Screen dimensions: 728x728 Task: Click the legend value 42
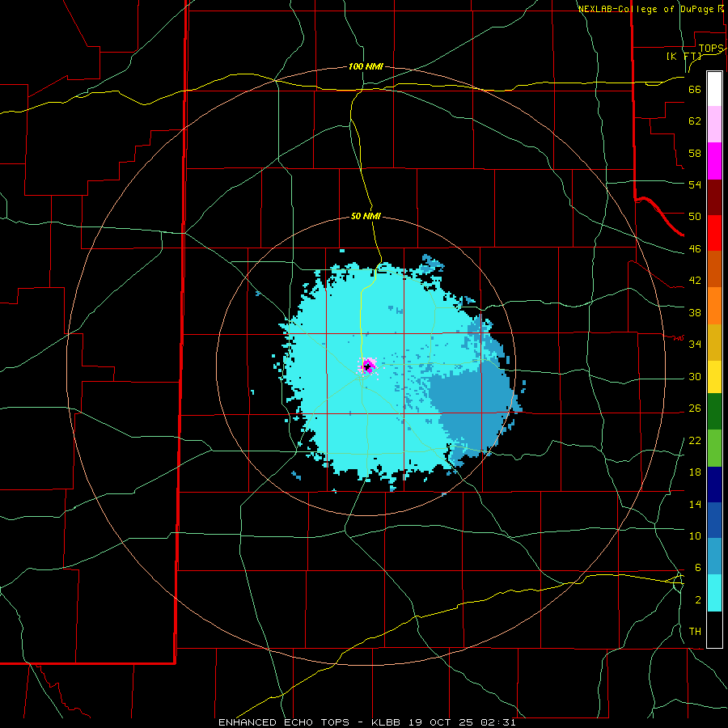coord(695,281)
